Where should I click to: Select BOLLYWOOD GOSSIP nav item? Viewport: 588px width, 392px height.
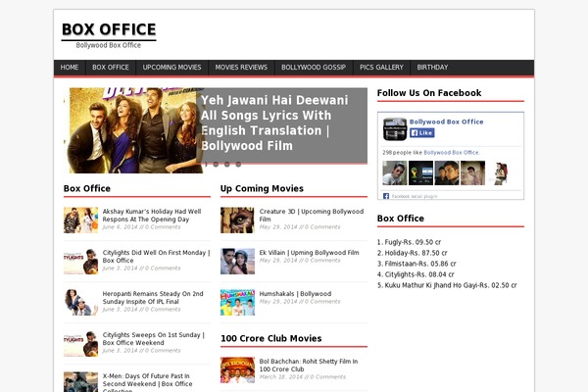tap(314, 68)
